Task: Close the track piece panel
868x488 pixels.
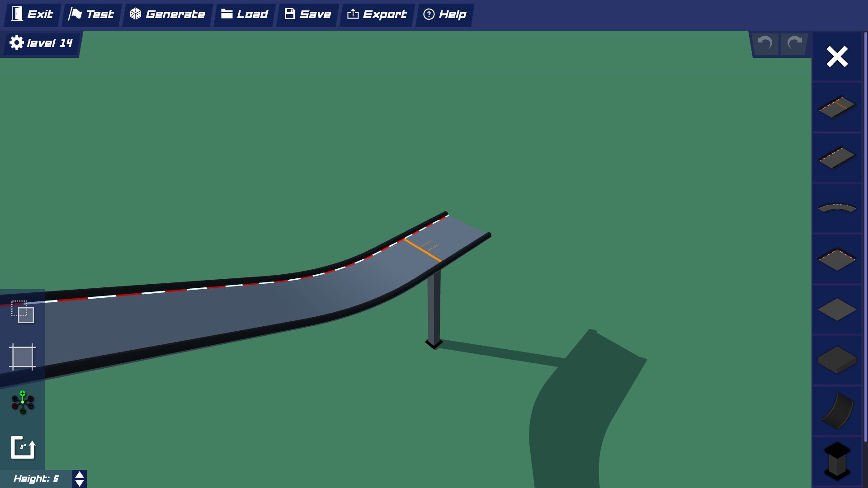Action: click(837, 57)
